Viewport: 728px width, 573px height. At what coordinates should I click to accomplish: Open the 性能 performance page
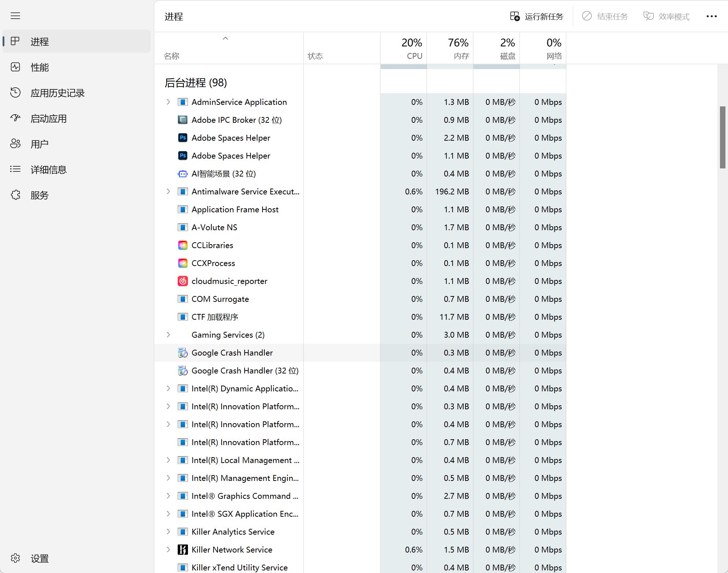tap(76, 67)
